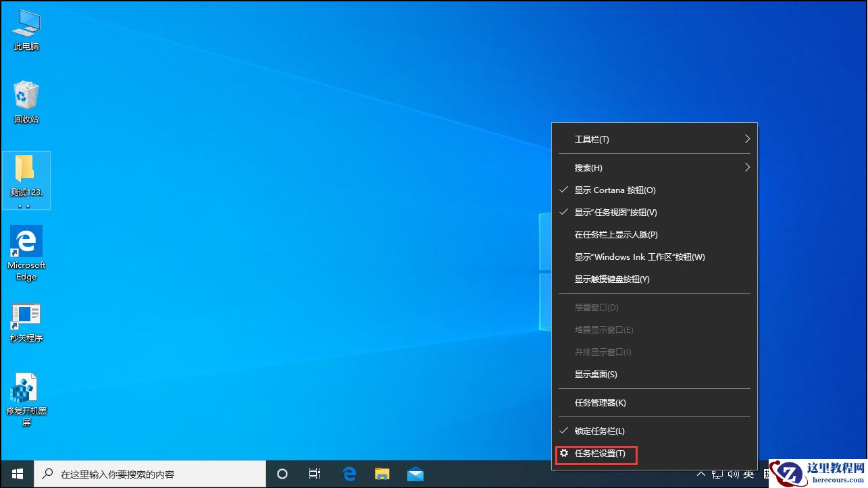Toggle 显示 Cortana 按钮 option
Image resolution: width=868 pixels, height=488 pixels.
pos(615,190)
